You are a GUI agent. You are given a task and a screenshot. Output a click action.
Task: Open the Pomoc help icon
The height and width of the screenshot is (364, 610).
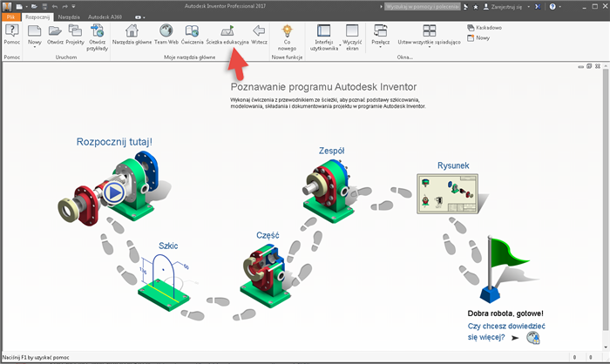point(11,30)
